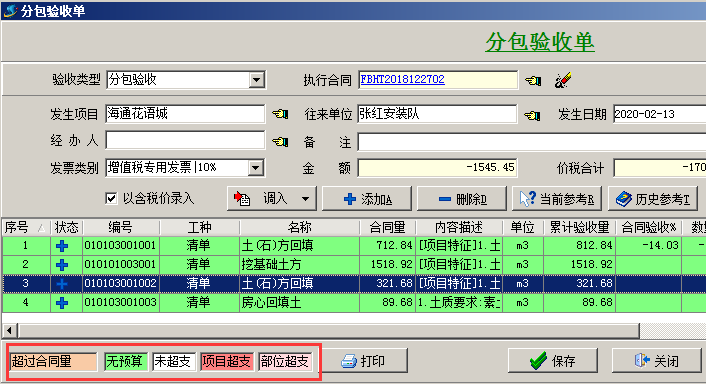This screenshot has width=706, height=384.
Task: Open the 验收类型 dropdown
Action: click(x=256, y=80)
